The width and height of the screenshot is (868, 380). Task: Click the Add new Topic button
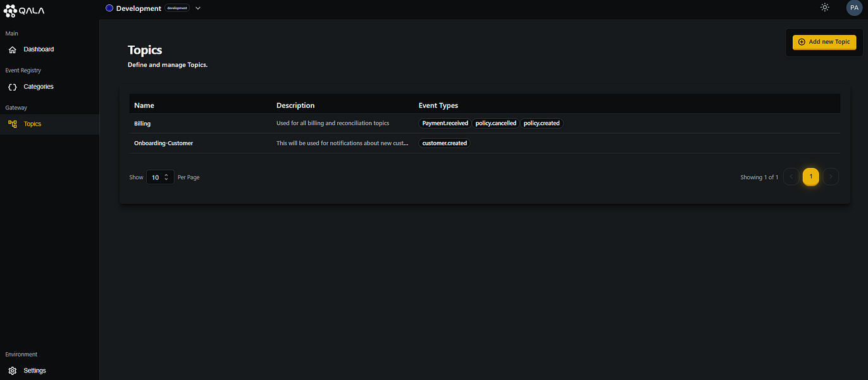coord(824,42)
